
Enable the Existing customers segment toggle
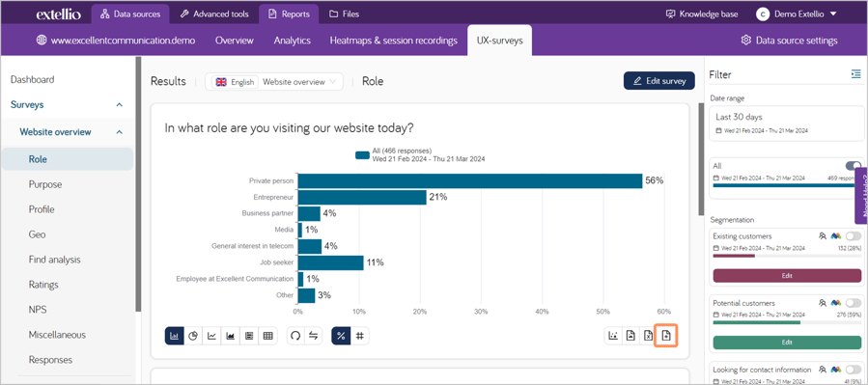854,236
